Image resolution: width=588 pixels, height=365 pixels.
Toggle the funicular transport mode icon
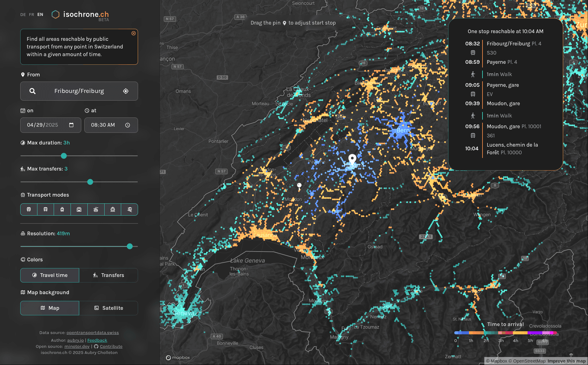pos(129,209)
